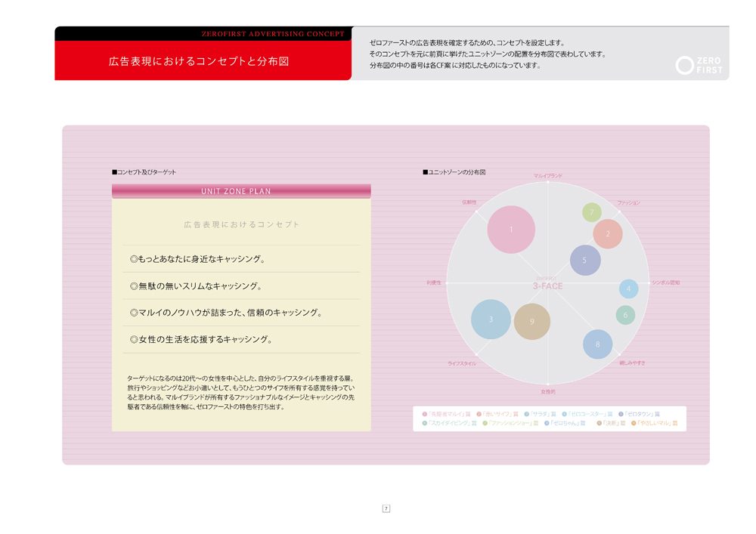This screenshot has width=756, height=534.
Task: Click the lime green circle numbered 7
Action: tap(592, 212)
